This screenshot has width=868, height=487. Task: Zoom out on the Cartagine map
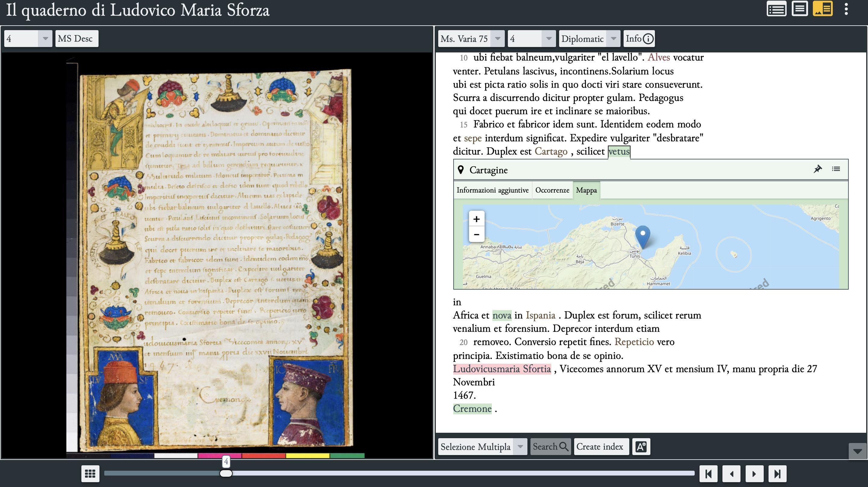(476, 234)
